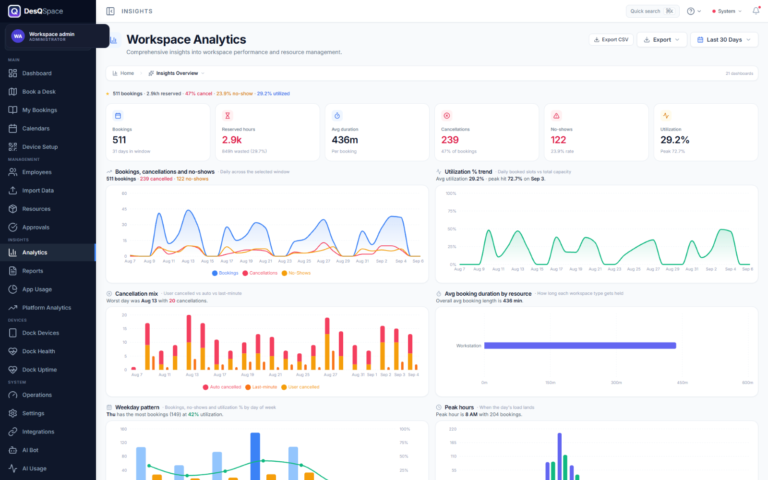Screen dimensions: 768x480
Task: Click the AI Bot robot icon
Action: tap(13, 450)
